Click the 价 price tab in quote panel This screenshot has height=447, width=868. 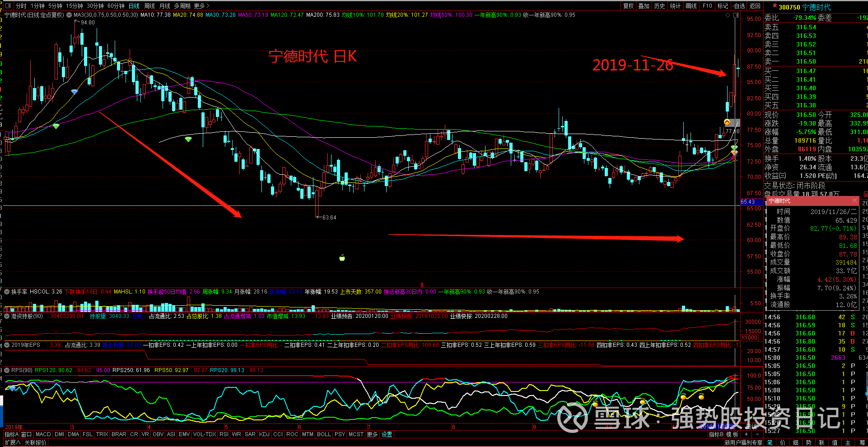(783, 442)
